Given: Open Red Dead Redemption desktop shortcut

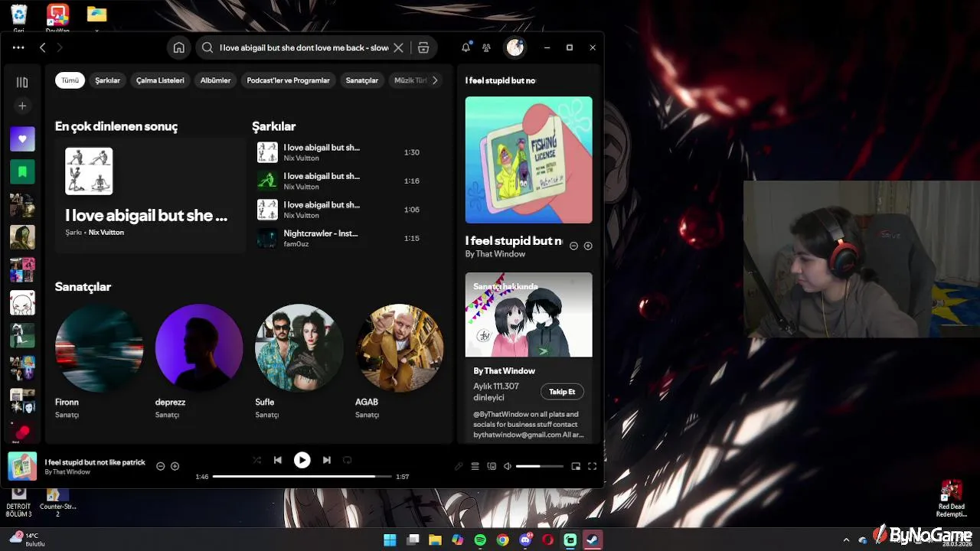Looking at the screenshot, I should 951,499.
